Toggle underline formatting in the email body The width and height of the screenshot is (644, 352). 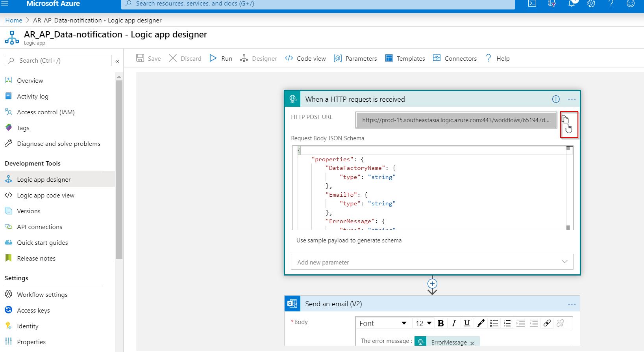coord(467,323)
